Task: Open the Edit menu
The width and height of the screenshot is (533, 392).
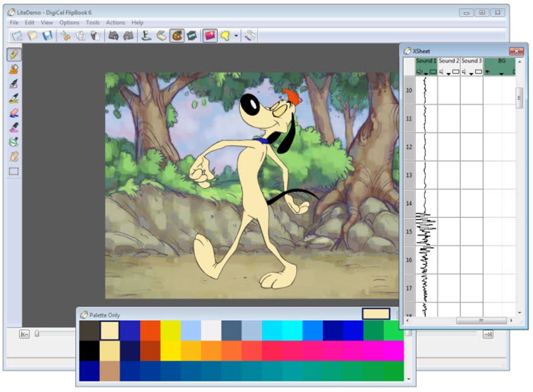Action: [30, 22]
